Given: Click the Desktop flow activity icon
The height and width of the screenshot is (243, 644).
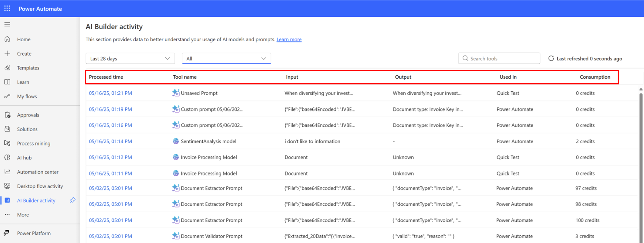Looking at the screenshot, I should [7, 186].
